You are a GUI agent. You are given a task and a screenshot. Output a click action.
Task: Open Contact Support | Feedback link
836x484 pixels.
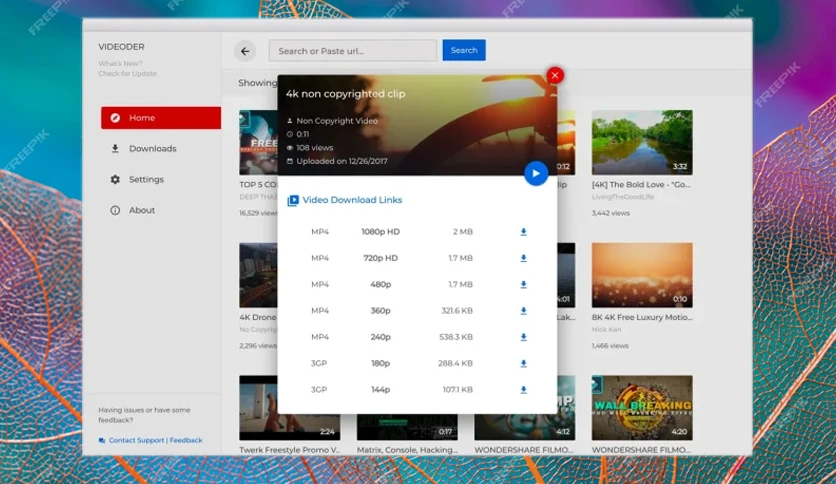(x=155, y=440)
